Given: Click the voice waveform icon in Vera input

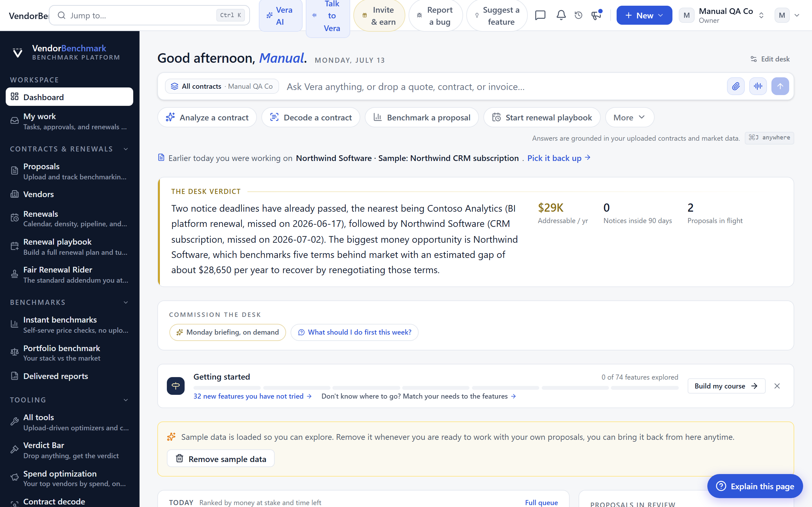Looking at the screenshot, I should (758, 87).
